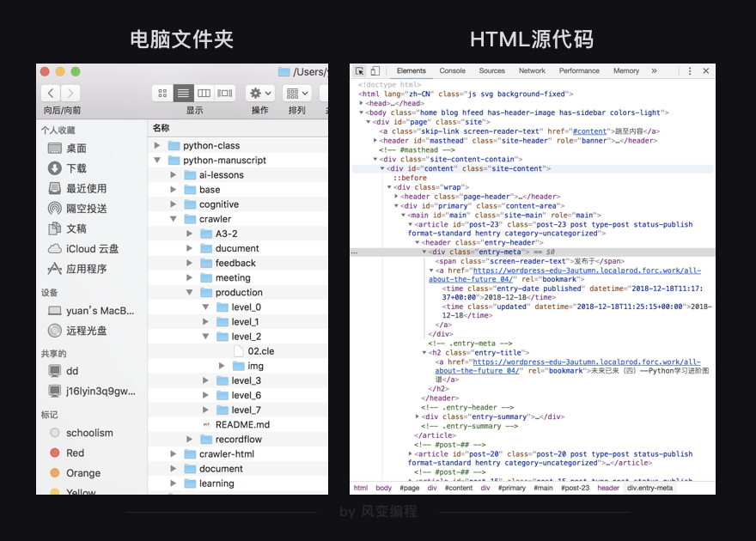756x541 pixels.
Task: Open the Network tab in DevTools
Action: 533,70
